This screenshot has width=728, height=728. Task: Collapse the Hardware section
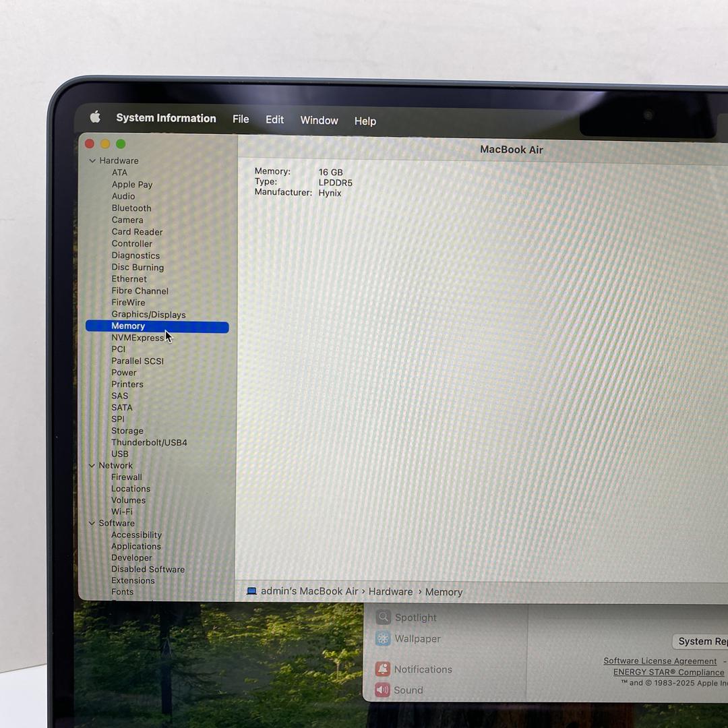point(92,160)
